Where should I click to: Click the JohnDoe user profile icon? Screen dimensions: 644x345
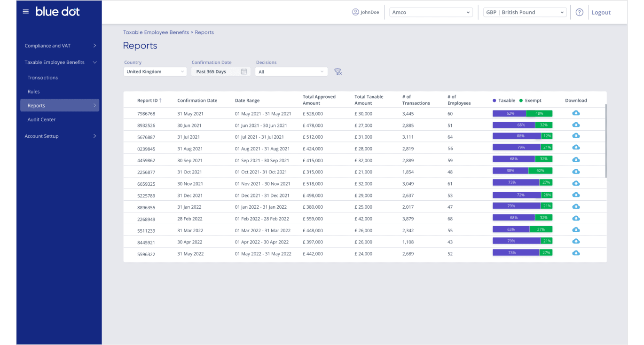[x=355, y=12]
